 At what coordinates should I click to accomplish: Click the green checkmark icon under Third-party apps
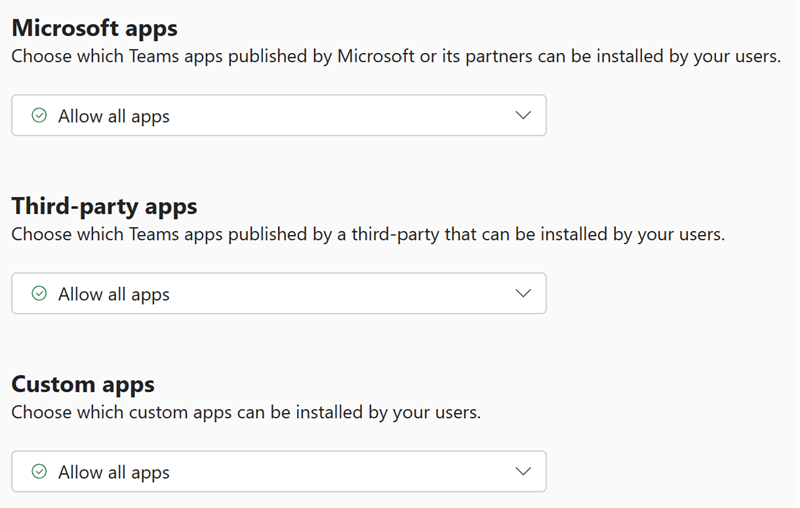(x=39, y=294)
